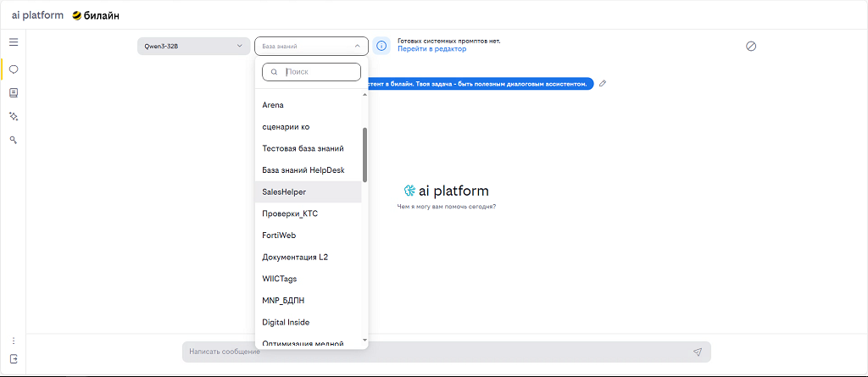Click the dropdown list scrollbar thumb
The height and width of the screenshot is (377, 868).
point(364,155)
